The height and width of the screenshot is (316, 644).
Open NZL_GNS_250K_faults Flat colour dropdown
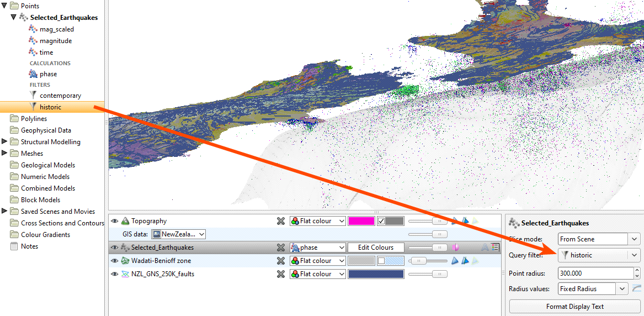point(317,273)
